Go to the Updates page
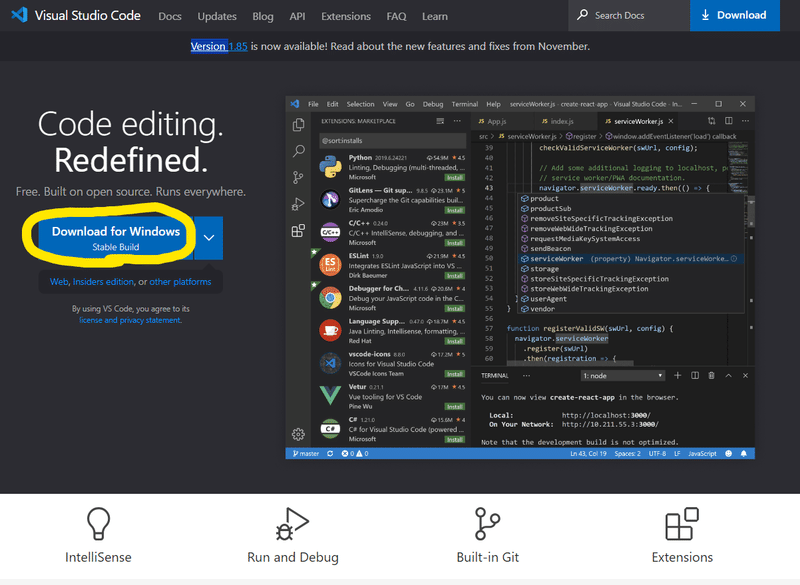 (217, 16)
